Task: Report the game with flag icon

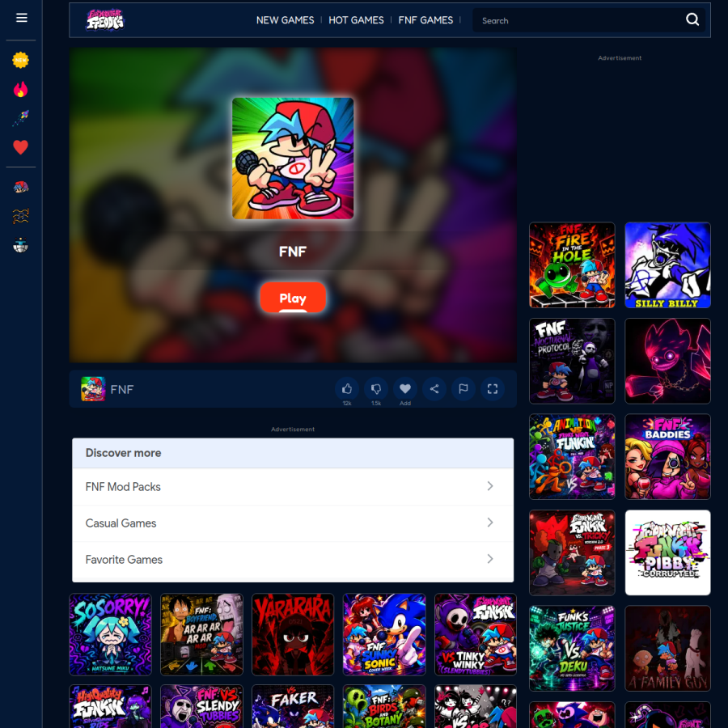Action: (x=463, y=388)
